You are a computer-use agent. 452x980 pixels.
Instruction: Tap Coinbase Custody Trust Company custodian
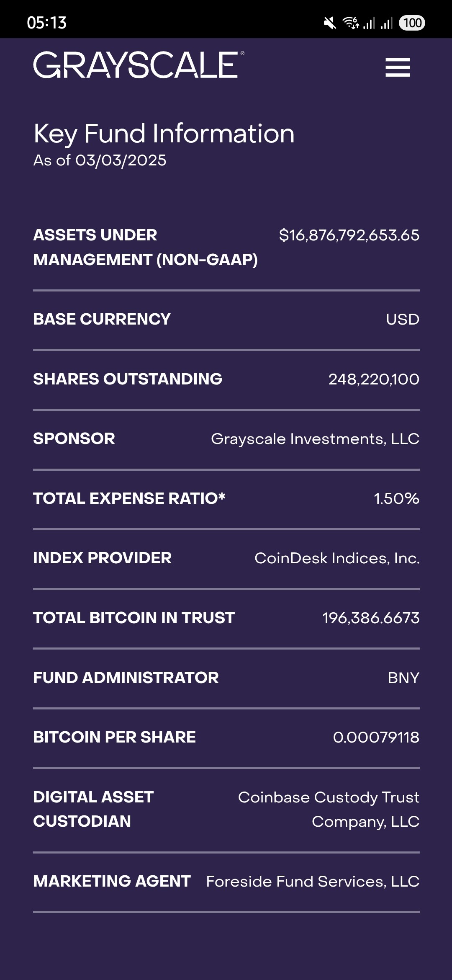pyautogui.click(x=329, y=809)
